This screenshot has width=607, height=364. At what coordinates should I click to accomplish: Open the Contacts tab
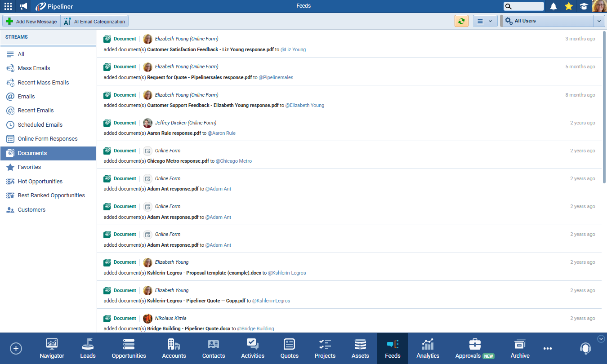point(214,348)
